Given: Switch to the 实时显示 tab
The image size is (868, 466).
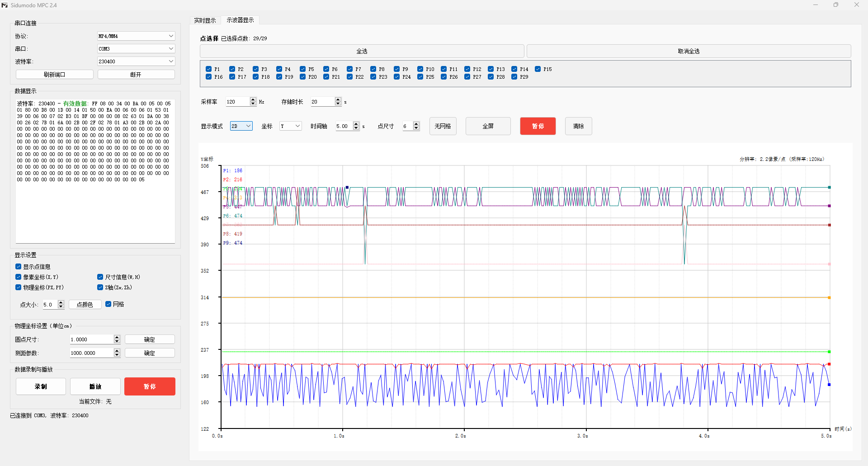Looking at the screenshot, I should click(x=205, y=20).
